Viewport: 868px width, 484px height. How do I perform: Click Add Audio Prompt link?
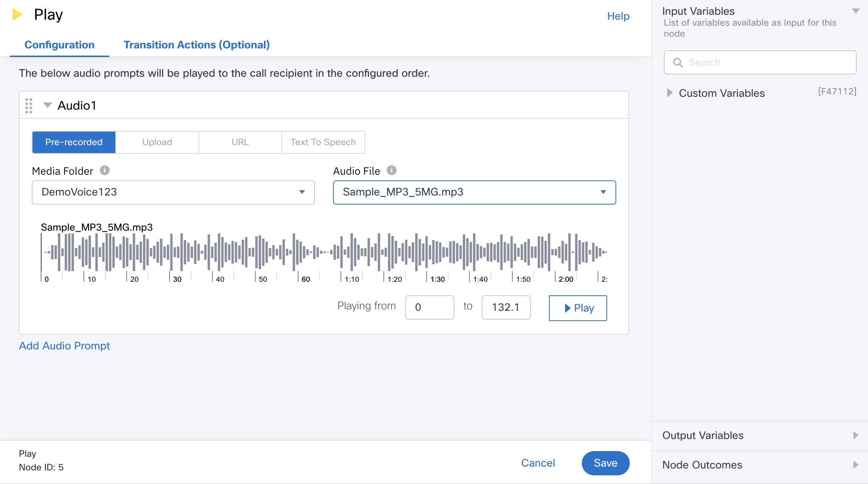point(64,345)
